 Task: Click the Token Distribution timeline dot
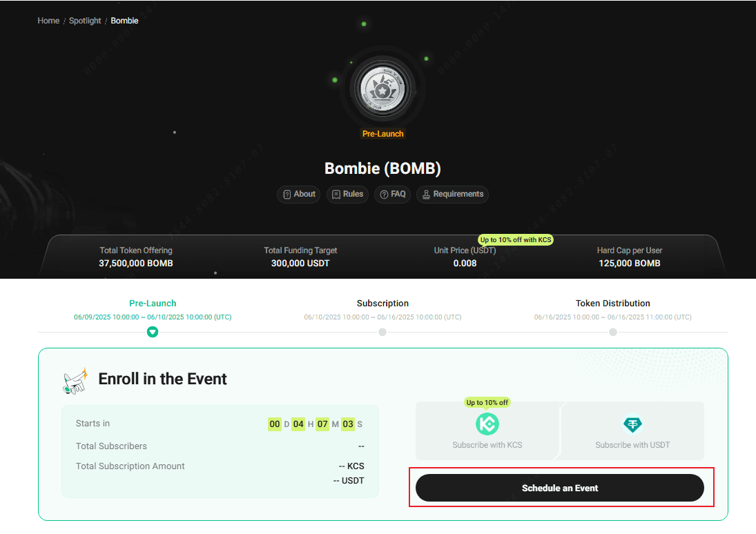pos(613,332)
